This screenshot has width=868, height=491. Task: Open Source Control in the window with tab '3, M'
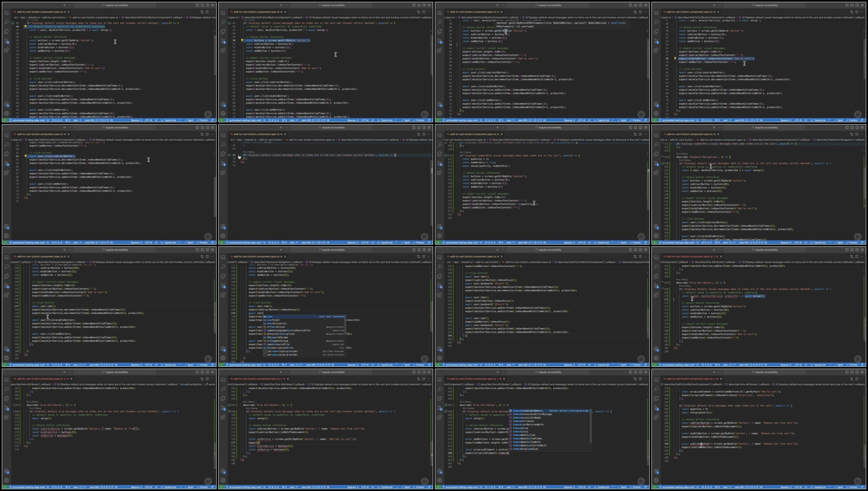point(656,286)
